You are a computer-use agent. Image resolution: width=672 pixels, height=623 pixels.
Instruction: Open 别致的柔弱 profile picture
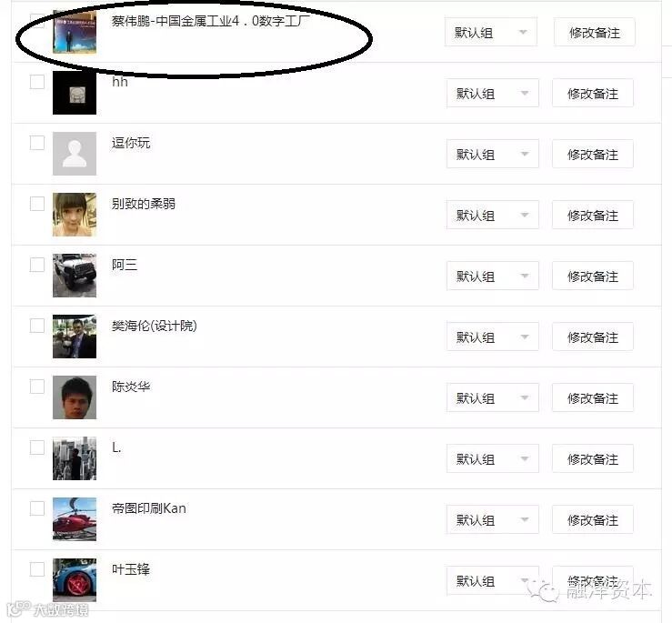pyautogui.click(x=75, y=215)
